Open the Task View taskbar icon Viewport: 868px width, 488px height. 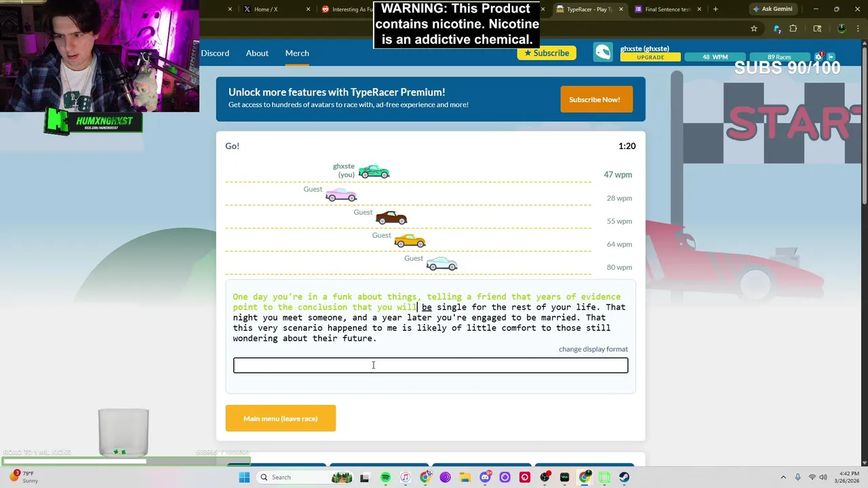[364, 477]
